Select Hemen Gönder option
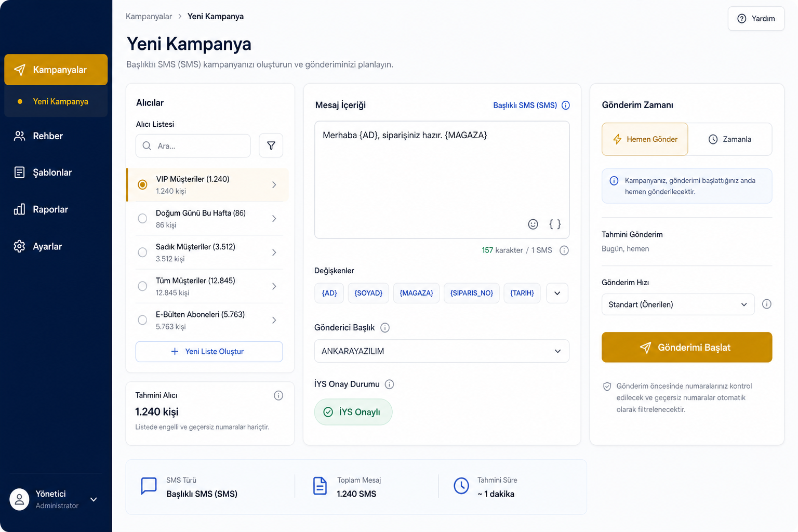 click(x=645, y=139)
